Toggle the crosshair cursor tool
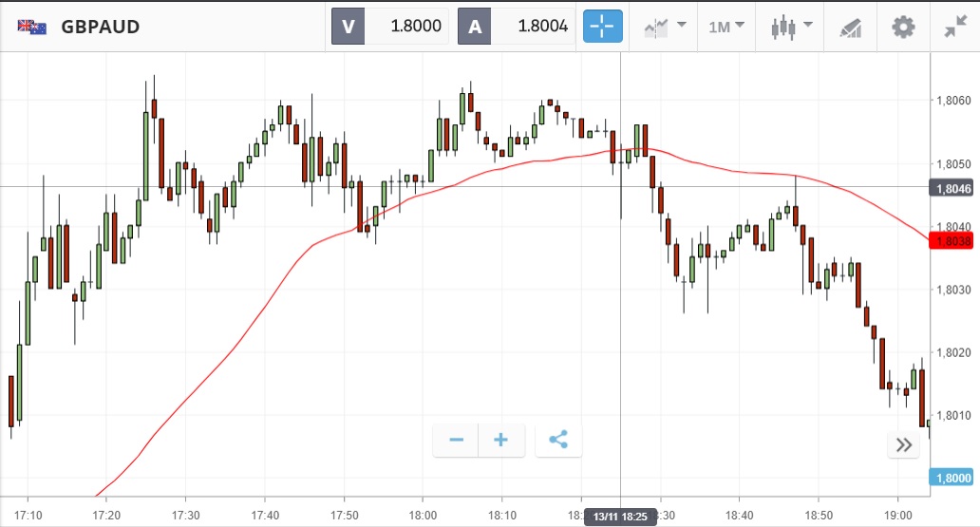980x527 pixels. point(603,27)
